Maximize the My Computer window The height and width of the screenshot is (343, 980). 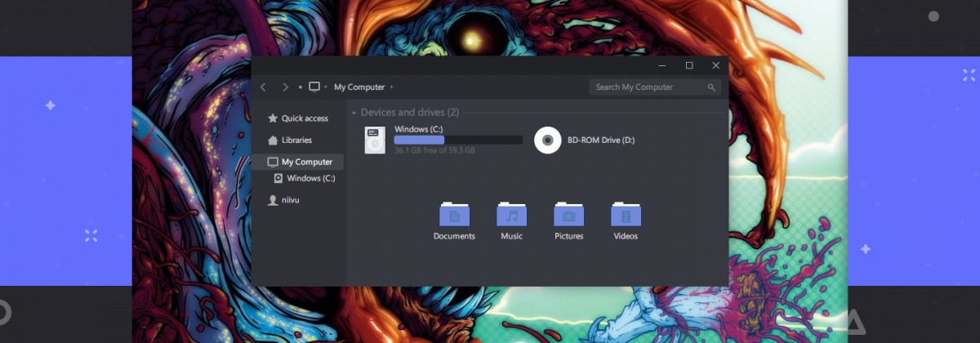coord(689,65)
